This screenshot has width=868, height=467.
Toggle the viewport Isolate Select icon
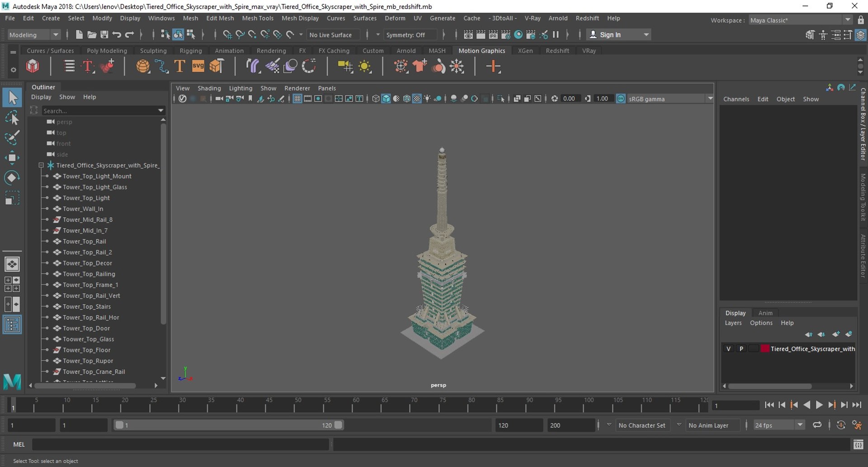(x=501, y=99)
